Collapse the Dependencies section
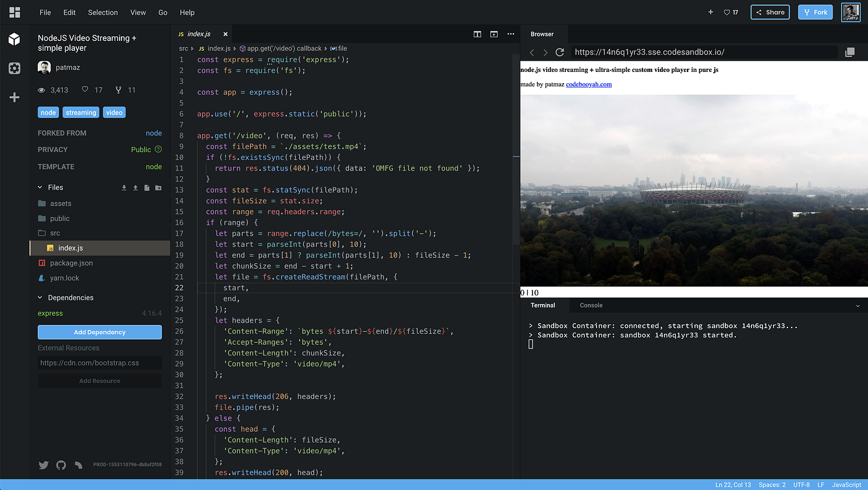 [x=39, y=297]
